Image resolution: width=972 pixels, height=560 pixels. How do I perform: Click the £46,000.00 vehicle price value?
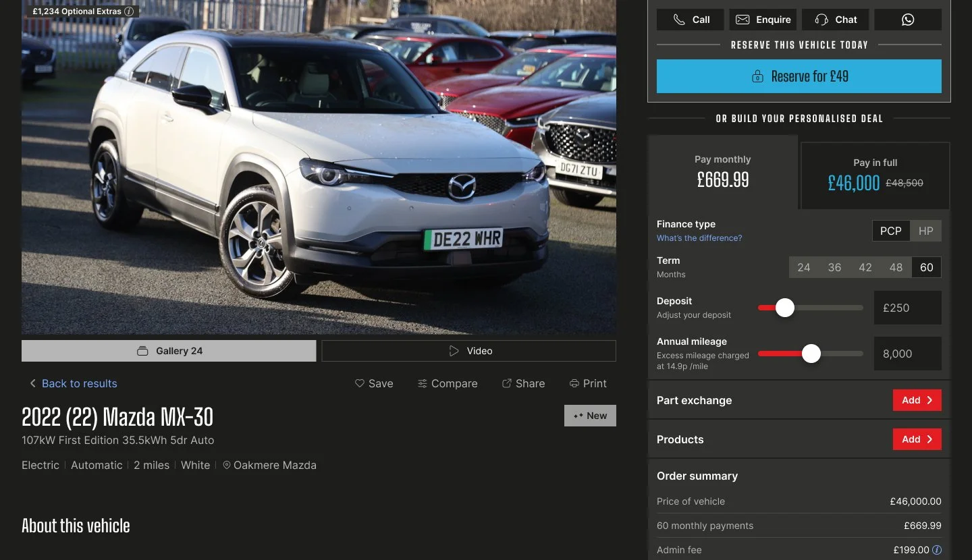(x=915, y=501)
